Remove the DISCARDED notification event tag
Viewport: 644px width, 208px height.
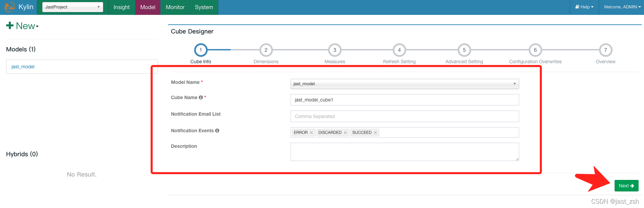(x=345, y=133)
